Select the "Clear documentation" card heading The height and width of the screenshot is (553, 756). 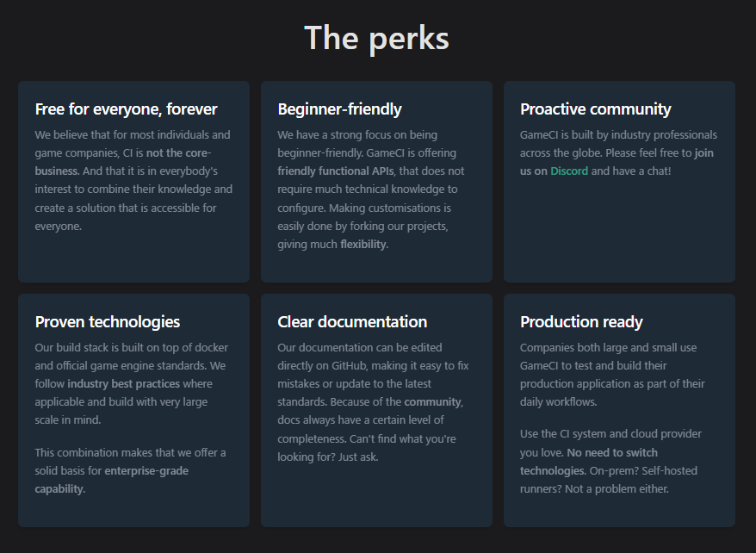[352, 322]
